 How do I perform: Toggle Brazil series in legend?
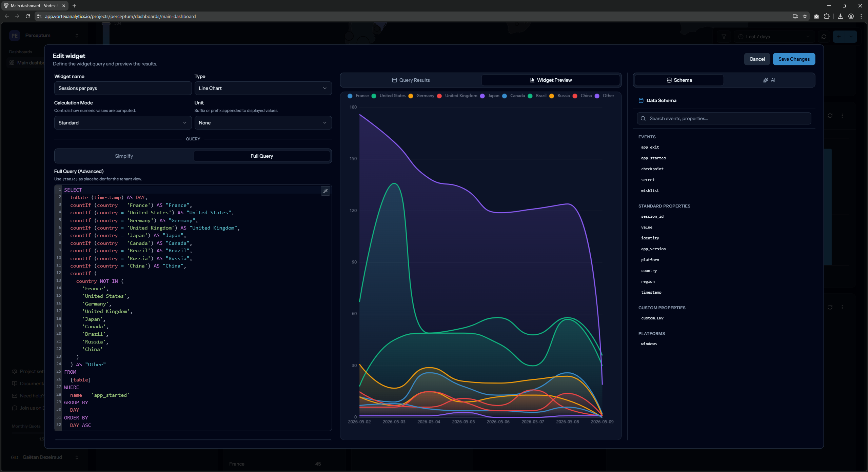[537, 96]
